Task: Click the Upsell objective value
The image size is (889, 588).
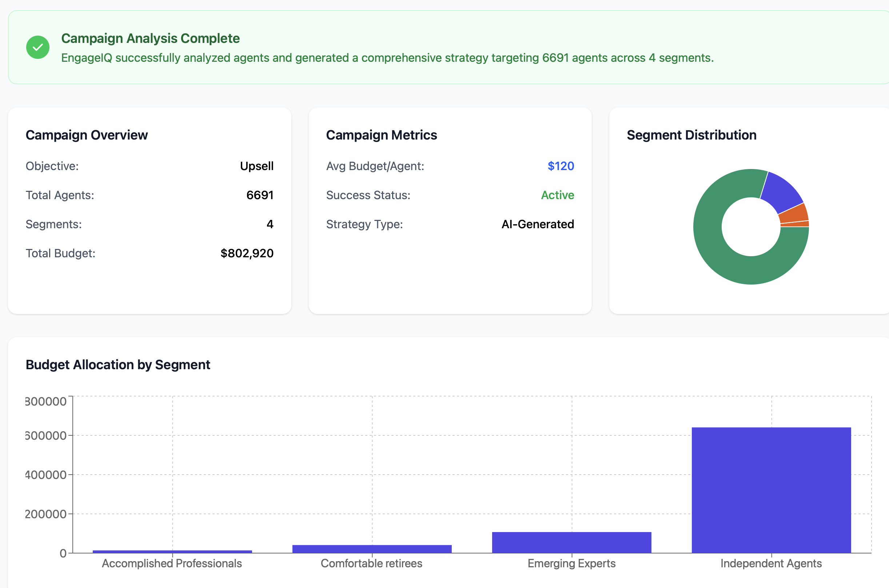Action: (256, 166)
